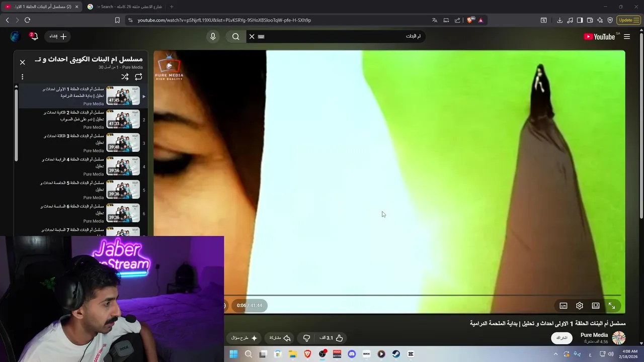
Task: Open YouTube notifications bell
Action: tap(33, 36)
